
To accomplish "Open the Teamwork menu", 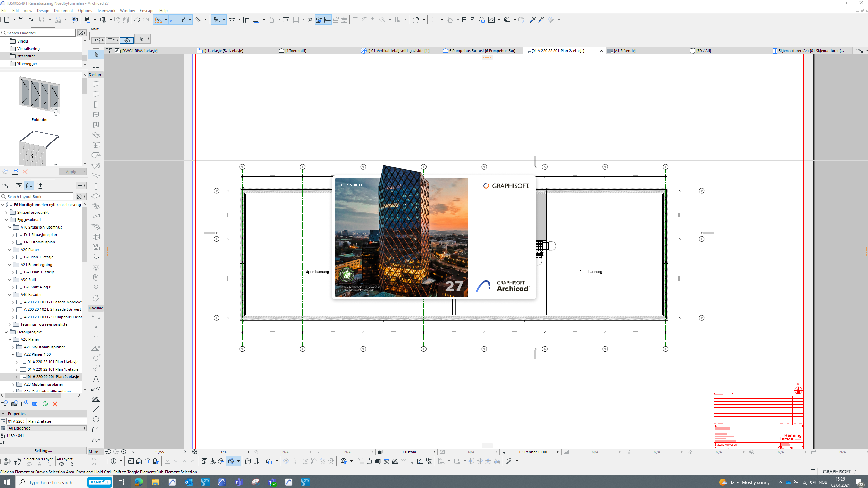I will (x=106, y=11).
